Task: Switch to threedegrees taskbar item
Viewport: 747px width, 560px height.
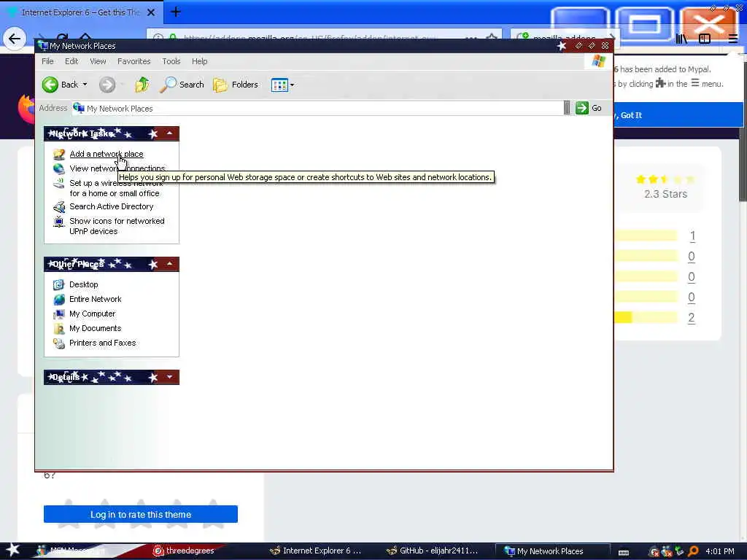Action: click(184, 551)
